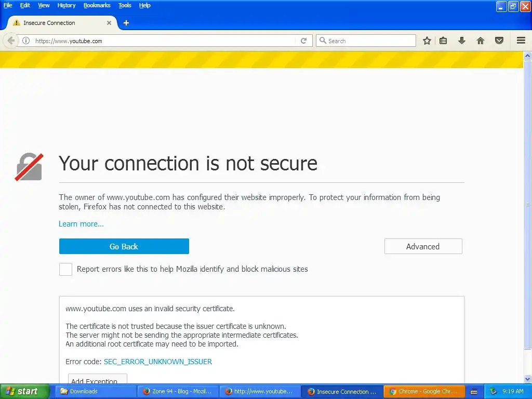Click the scrollbar up arrow
Screen dimensions: 532x399
point(528,56)
